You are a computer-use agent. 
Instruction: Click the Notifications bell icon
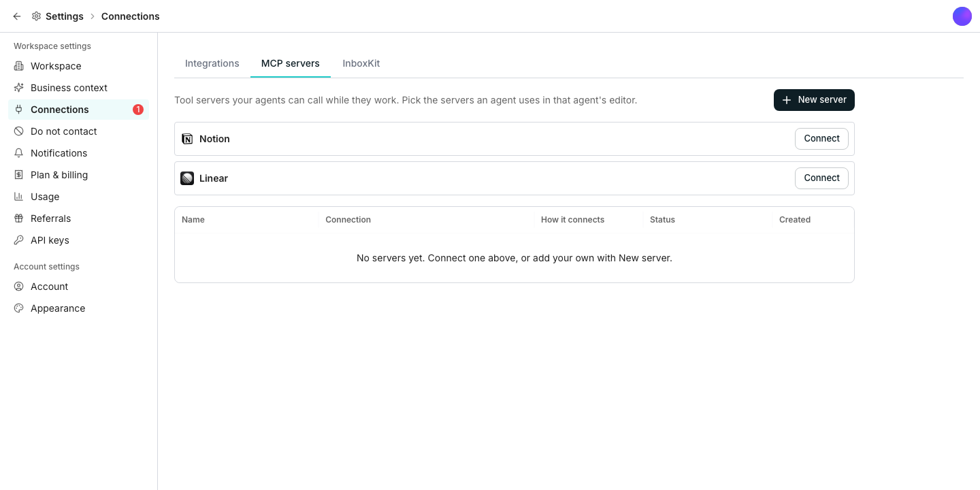coord(19,153)
